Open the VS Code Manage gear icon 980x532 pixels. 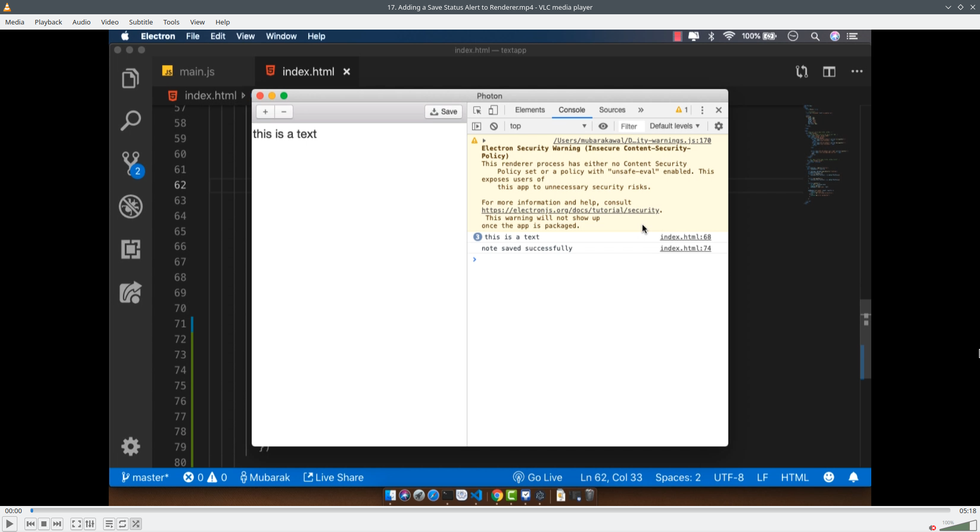[131, 446]
